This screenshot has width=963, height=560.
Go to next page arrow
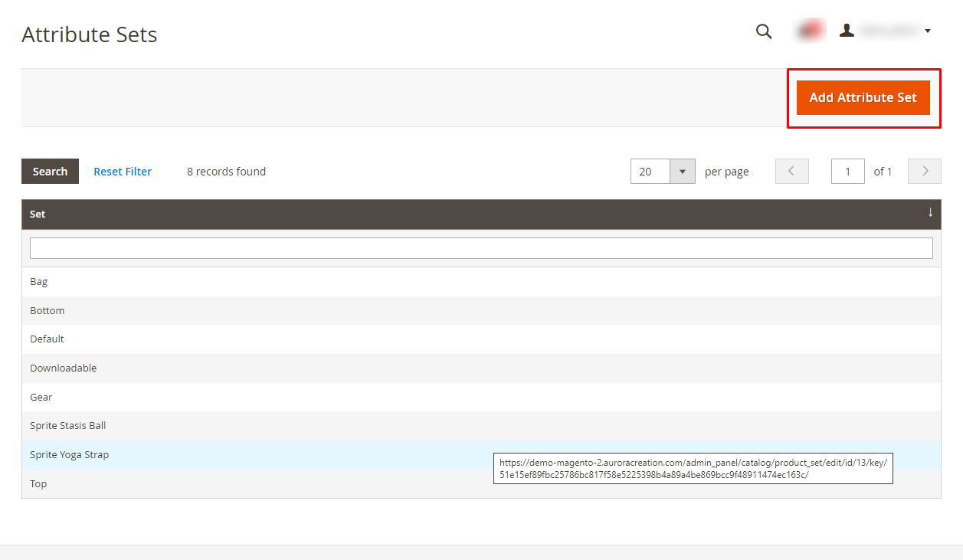[925, 172]
